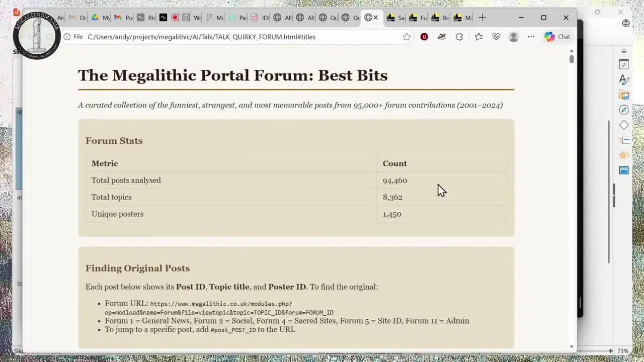The width and height of the screenshot is (644, 362).
Task: Click the value "8,362"
Action: tap(392, 197)
